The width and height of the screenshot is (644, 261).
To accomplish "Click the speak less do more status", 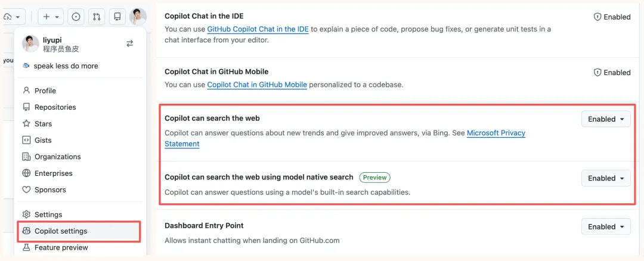I will click(x=66, y=66).
